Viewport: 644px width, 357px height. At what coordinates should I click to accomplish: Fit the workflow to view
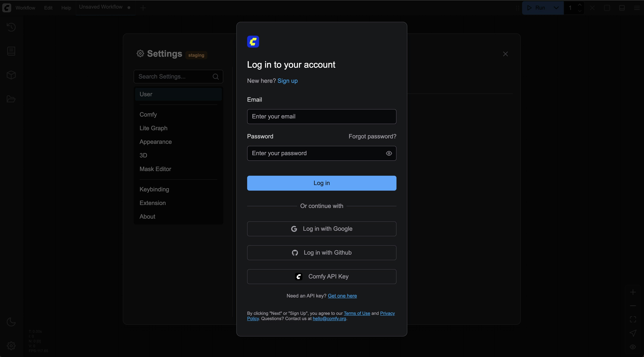click(x=633, y=319)
